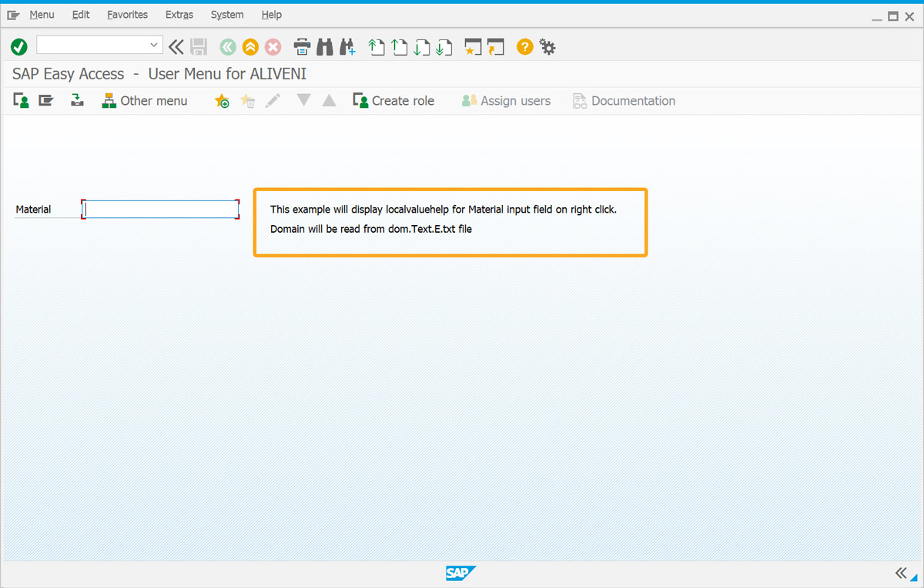Go to Next Page icon
The image size is (924, 588).
click(x=421, y=47)
